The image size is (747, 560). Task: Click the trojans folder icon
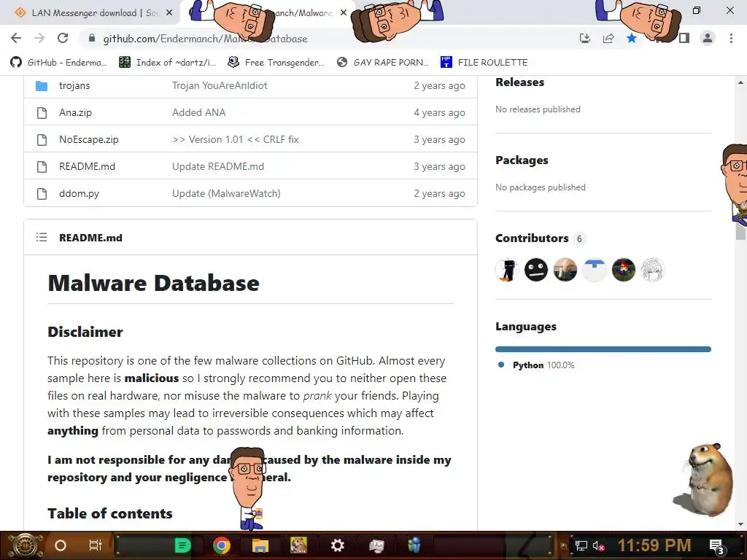point(42,86)
